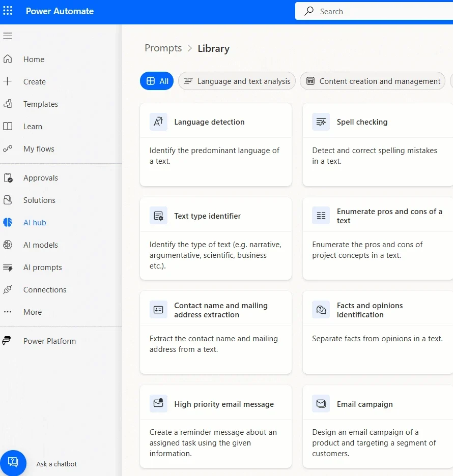Click the Prompts breadcrumb link
The height and width of the screenshot is (476, 453).
point(163,48)
